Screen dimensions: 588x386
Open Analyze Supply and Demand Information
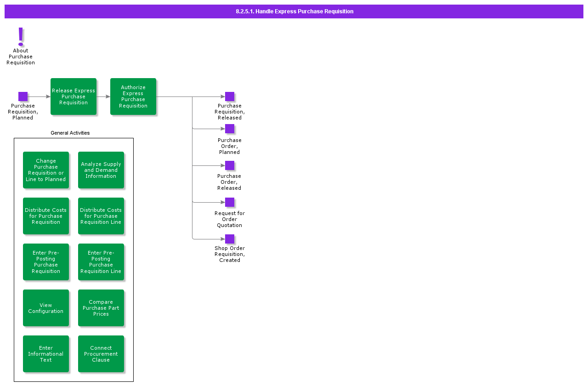(101, 170)
